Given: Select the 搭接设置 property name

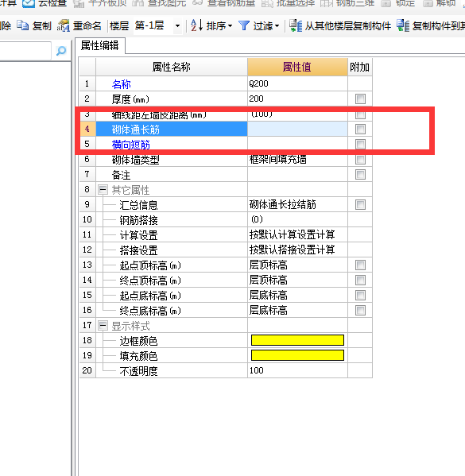Looking at the screenshot, I should click(x=138, y=250).
